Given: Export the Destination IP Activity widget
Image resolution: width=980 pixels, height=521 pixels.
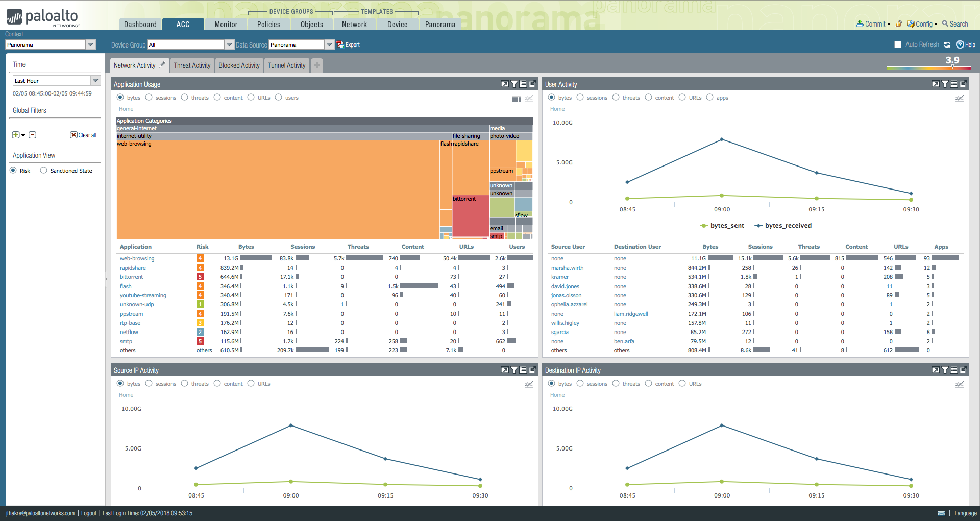Looking at the screenshot, I should (x=963, y=370).
